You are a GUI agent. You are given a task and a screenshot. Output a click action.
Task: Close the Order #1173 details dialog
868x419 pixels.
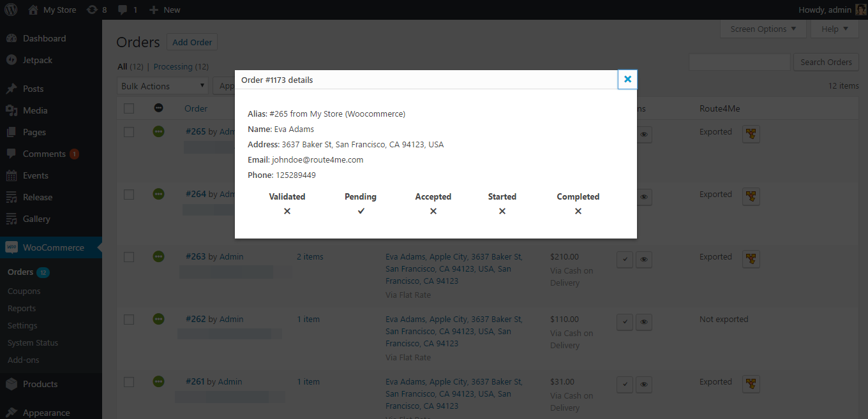click(627, 79)
